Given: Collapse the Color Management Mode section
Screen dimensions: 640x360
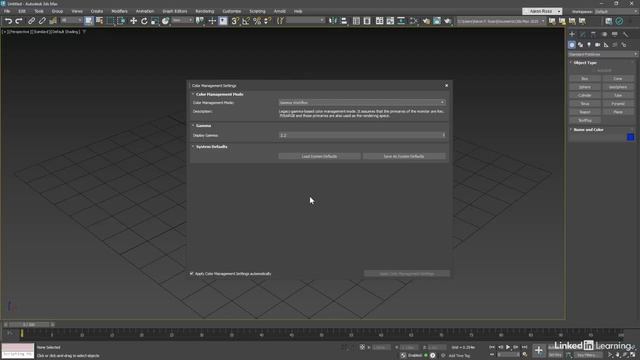Looking at the screenshot, I should 193,94.
